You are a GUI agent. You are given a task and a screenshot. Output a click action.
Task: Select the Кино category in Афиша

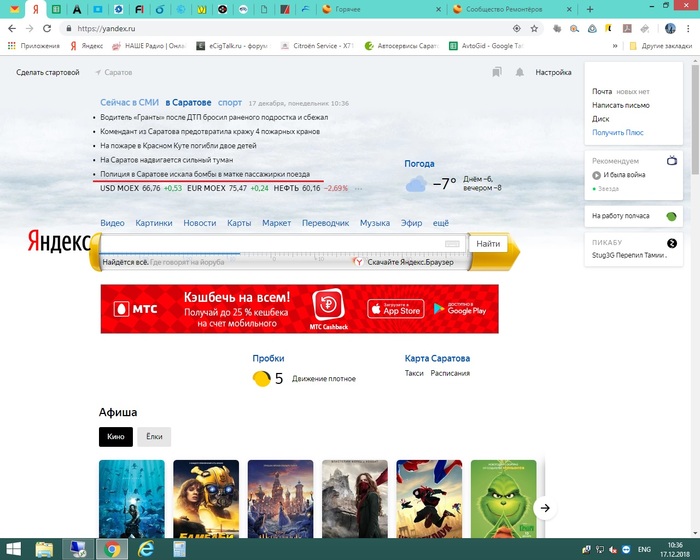click(116, 437)
